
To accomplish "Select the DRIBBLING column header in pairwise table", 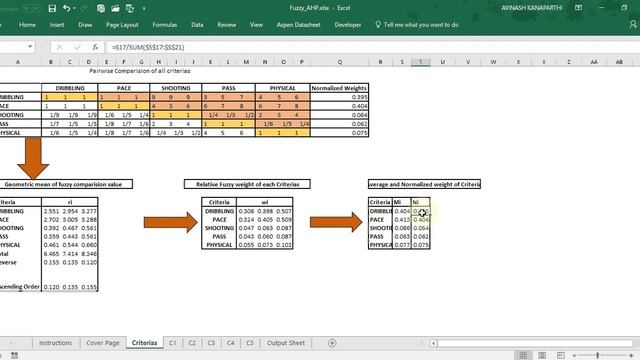I will pos(70,88).
